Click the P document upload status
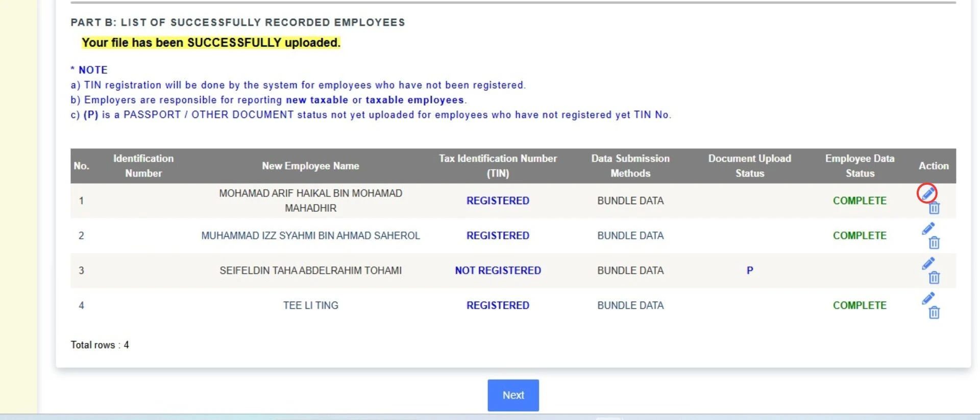Screen dimensions: 980x420 click(x=749, y=270)
